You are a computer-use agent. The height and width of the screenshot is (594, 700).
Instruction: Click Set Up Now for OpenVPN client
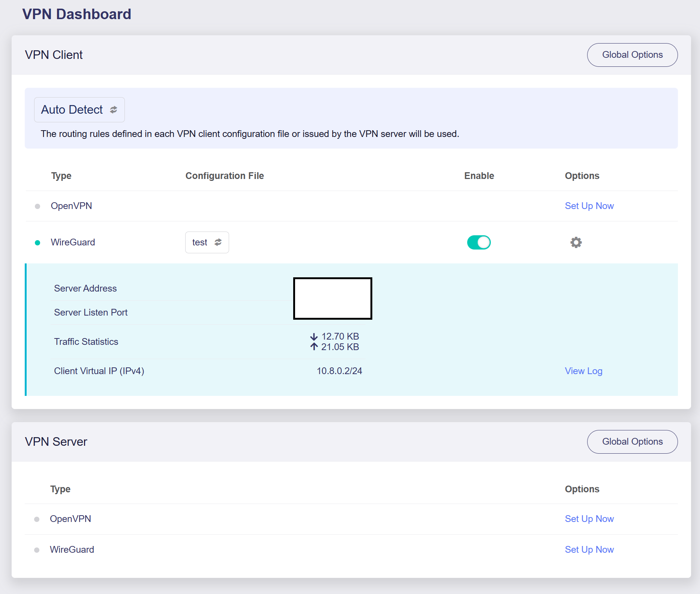pos(589,206)
